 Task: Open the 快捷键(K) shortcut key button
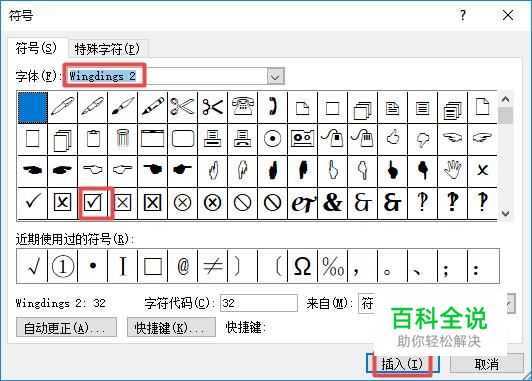[171, 327]
